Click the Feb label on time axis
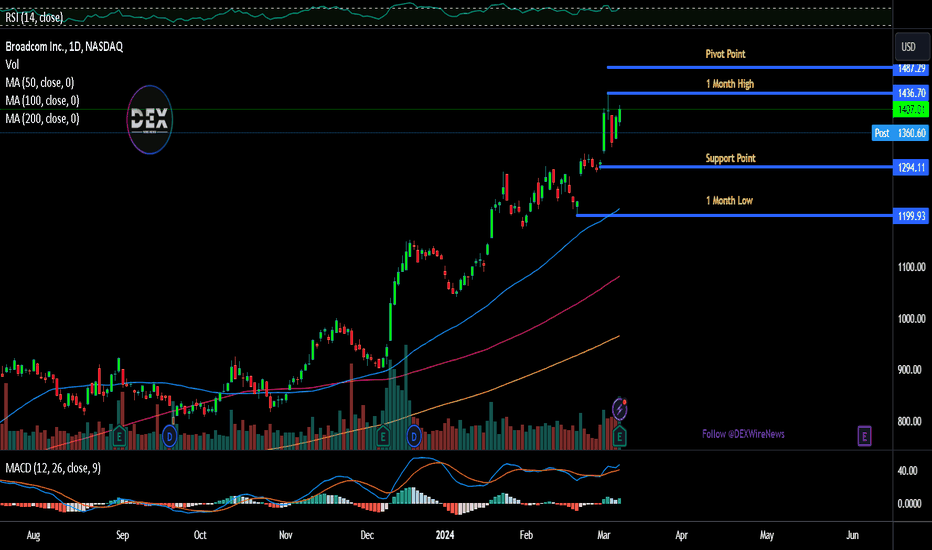Viewport: 932px width, 550px height. point(526,535)
